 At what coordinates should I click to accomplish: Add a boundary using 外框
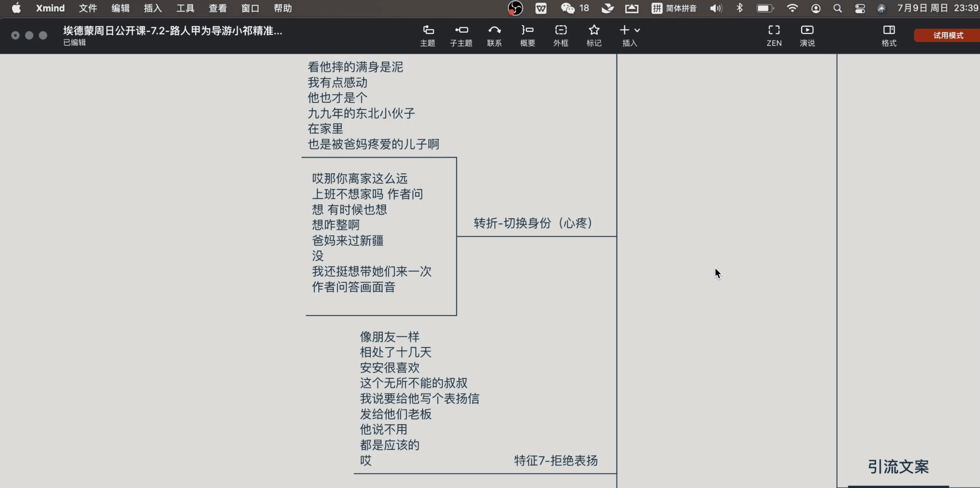click(561, 36)
